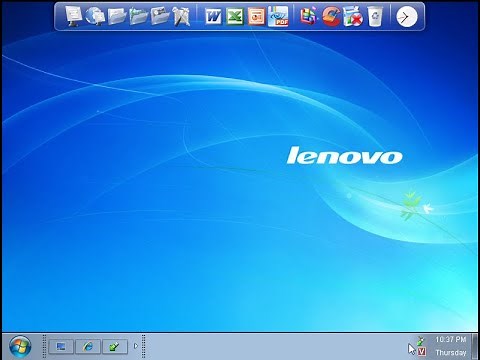Launch PowerPoint from dock

[x=256, y=16]
